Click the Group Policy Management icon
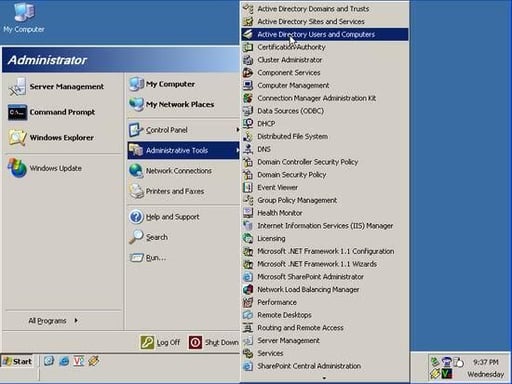This screenshot has width=512, height=384. 248,200
